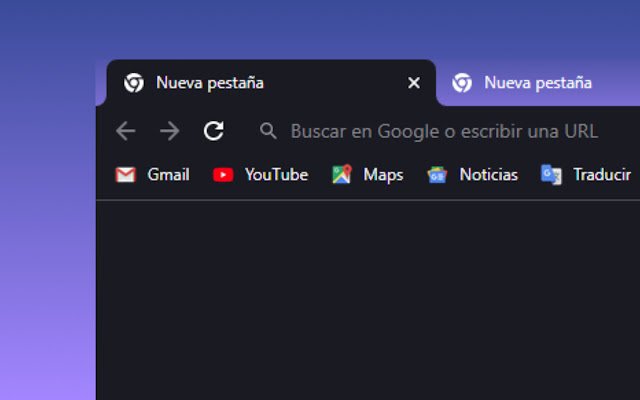
Task: Click the Chrome favicon on active tab
Action: [134, 83]
